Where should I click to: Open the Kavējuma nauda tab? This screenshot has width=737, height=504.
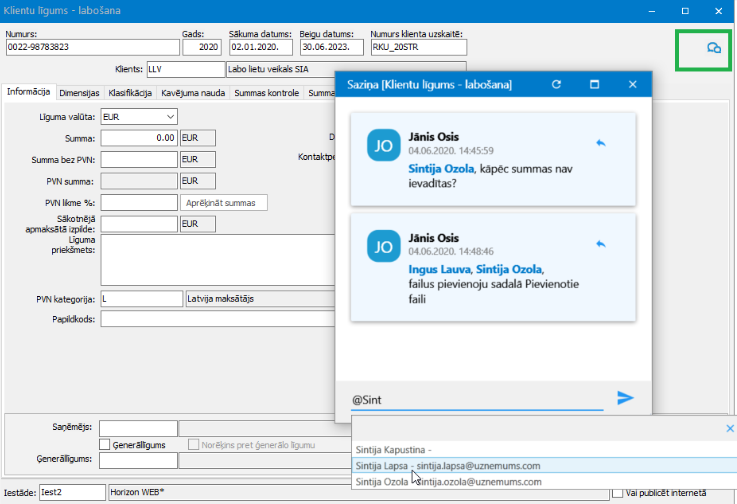click(x=193, y=92)
